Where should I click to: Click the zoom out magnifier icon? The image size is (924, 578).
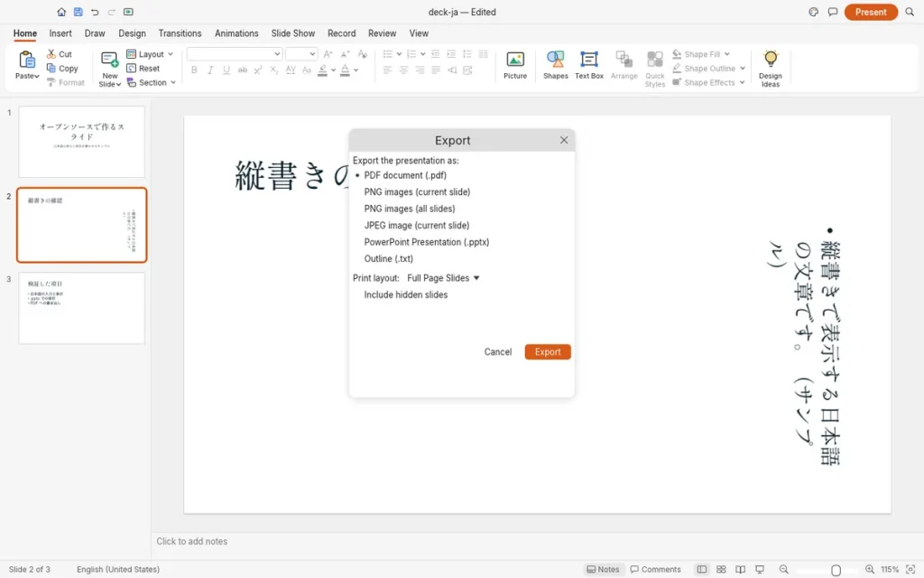784,569
